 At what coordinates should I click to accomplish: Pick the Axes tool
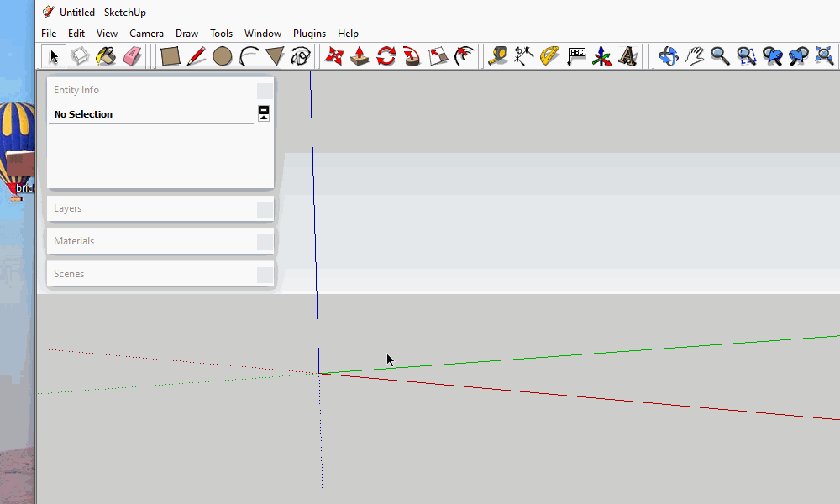601,56
